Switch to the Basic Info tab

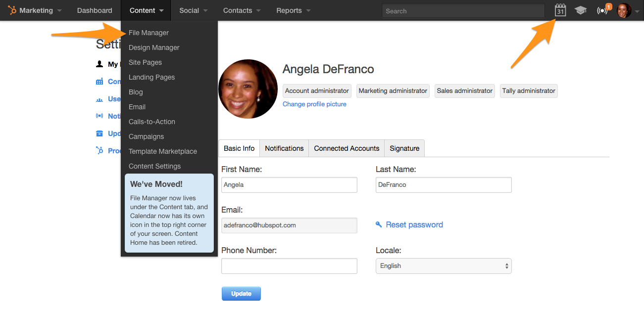coord(239,148)
